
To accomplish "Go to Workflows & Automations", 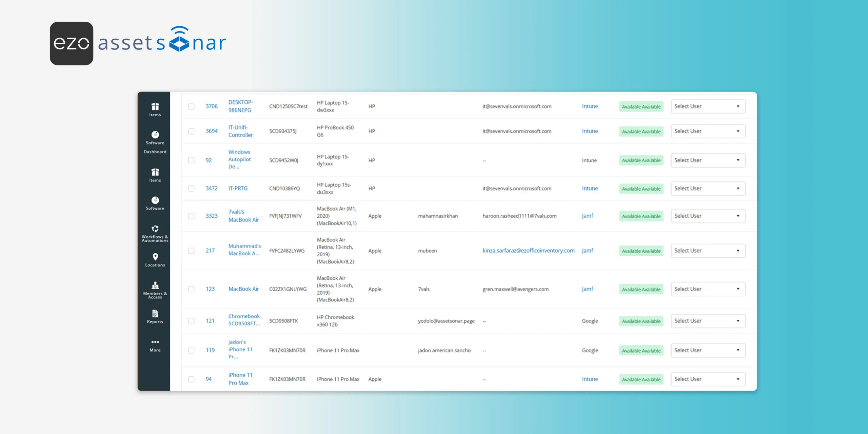I will tap(155, 233).
